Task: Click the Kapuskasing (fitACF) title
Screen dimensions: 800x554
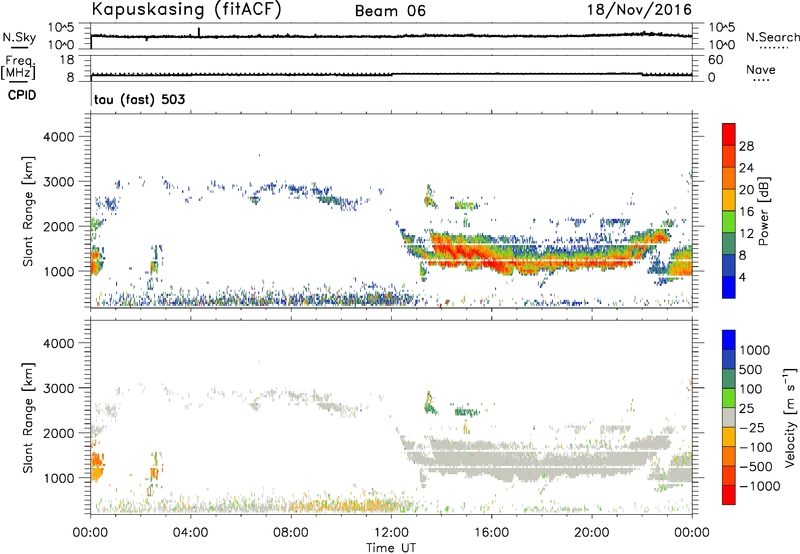Action: click(x=186, y=9)
